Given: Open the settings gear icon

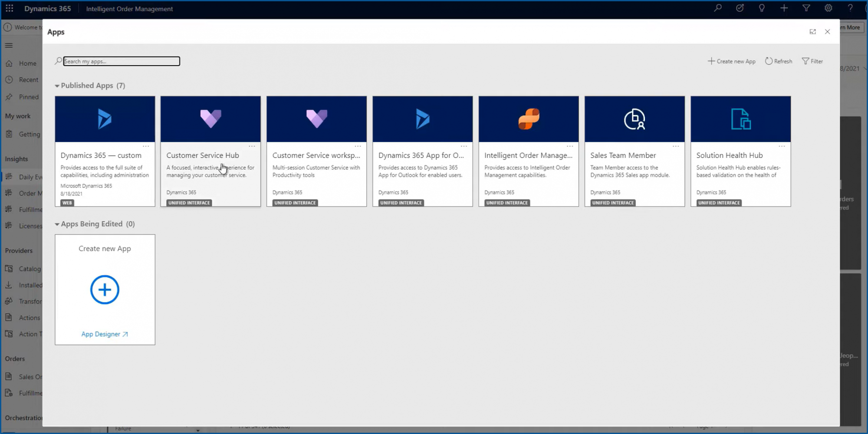Looking at the screenshot, I should [828, 8].
